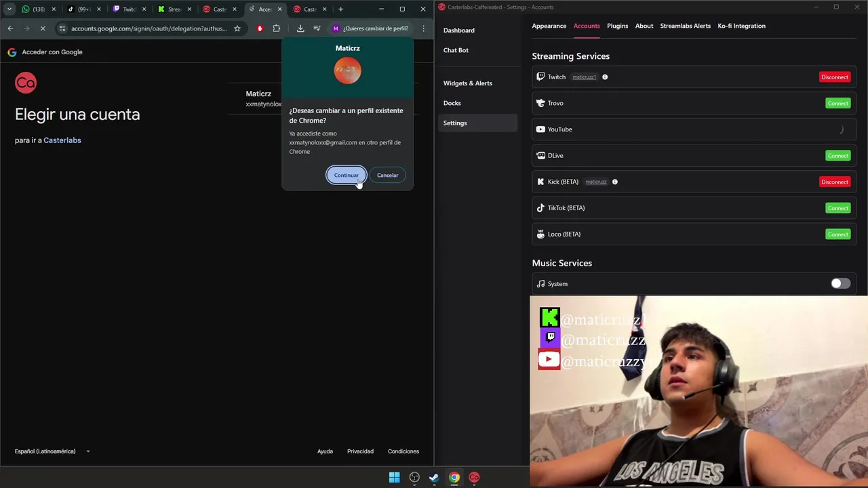Click the Casterlabs link under Elegir una cuenta

point(62,140)
